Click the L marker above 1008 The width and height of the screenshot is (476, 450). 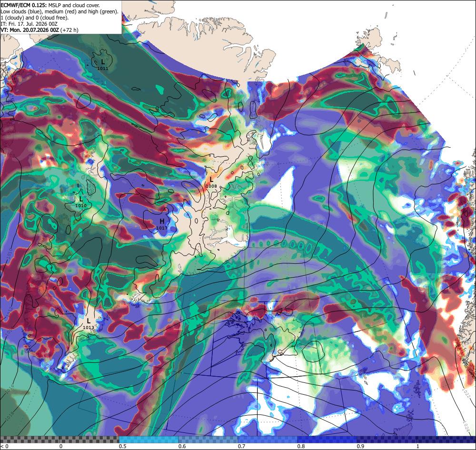212,180
